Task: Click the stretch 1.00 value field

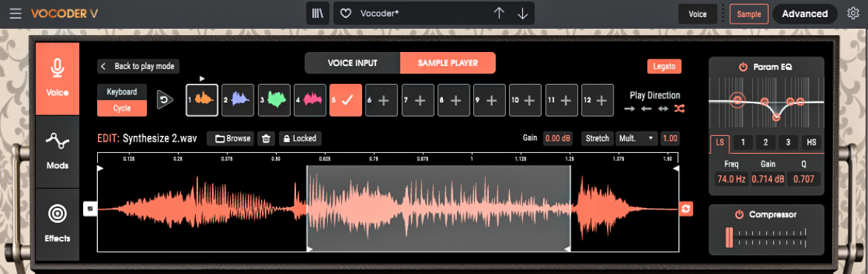Action: (x=670, y=138)
